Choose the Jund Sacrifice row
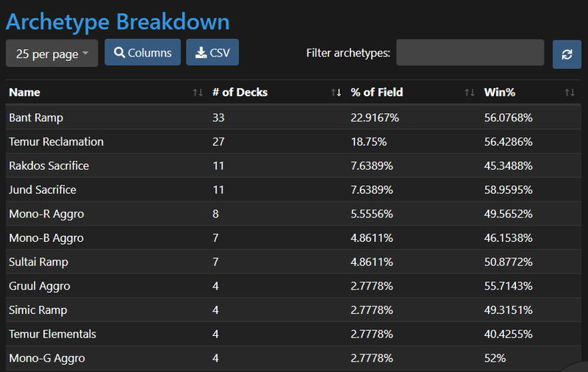 point(293,190)
